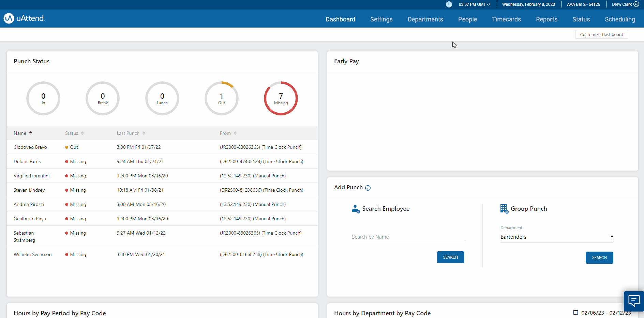Click the Search Employee person icon
This screenshot has height=318, width=644.
tap(356, 209)
